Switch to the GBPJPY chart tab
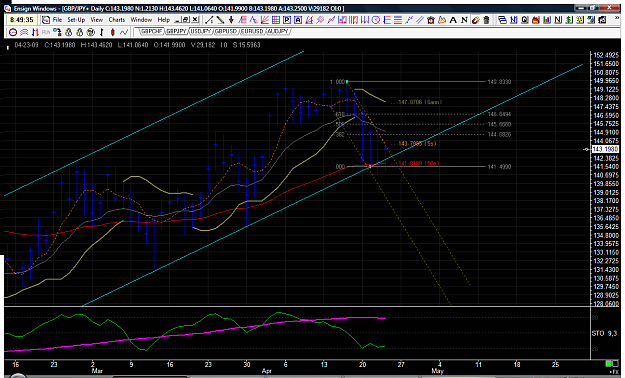Image resolution: width=625 pixels, height=378 pixels. click(x=176, y=31)
